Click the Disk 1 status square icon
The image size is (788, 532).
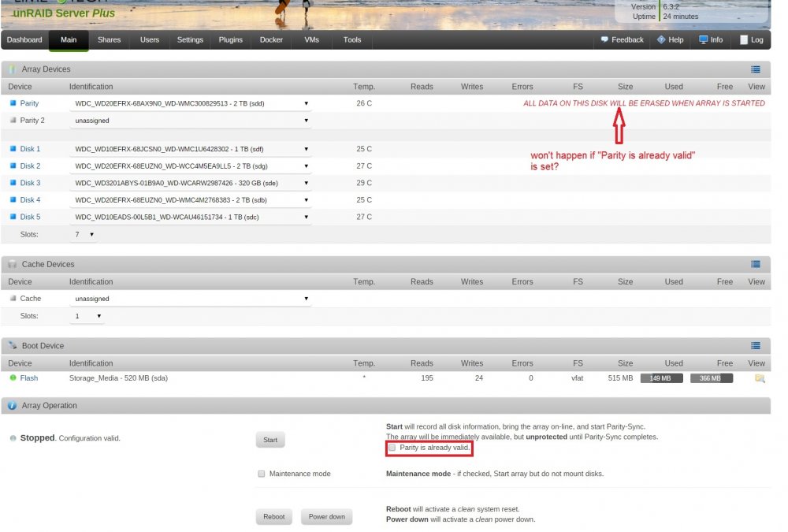coord(13,149)
